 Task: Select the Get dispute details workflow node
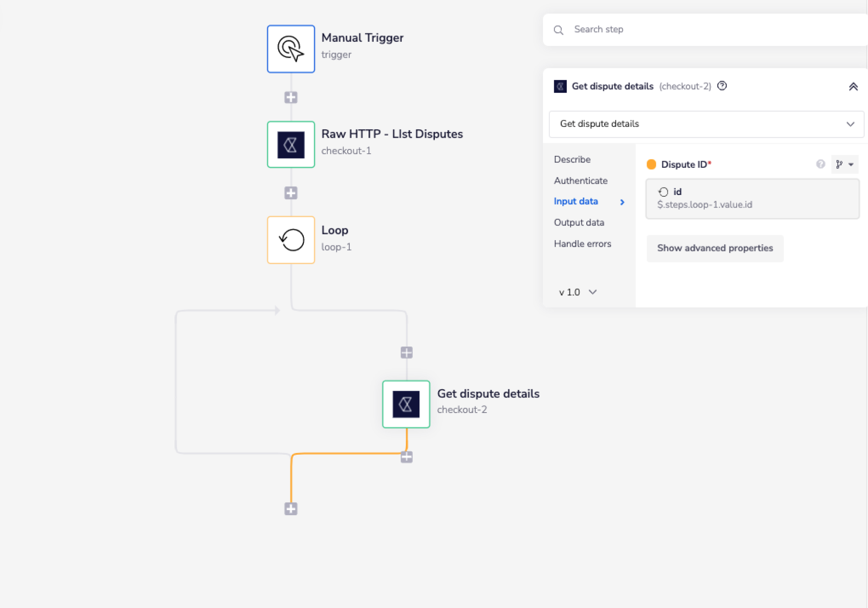[x=406, y=404]
